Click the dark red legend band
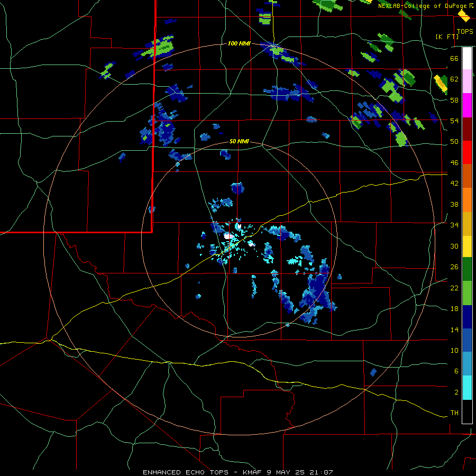476x476 pixels. coord(467,129)
